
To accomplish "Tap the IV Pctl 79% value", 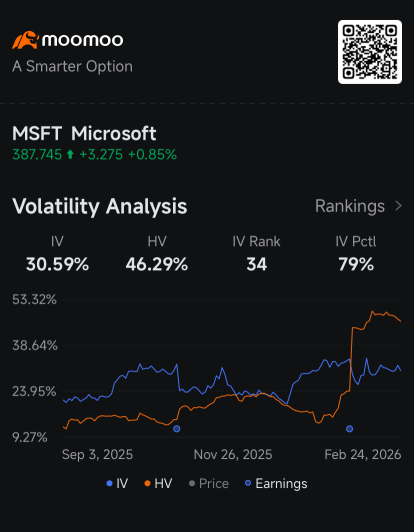I will click(356, 264).
